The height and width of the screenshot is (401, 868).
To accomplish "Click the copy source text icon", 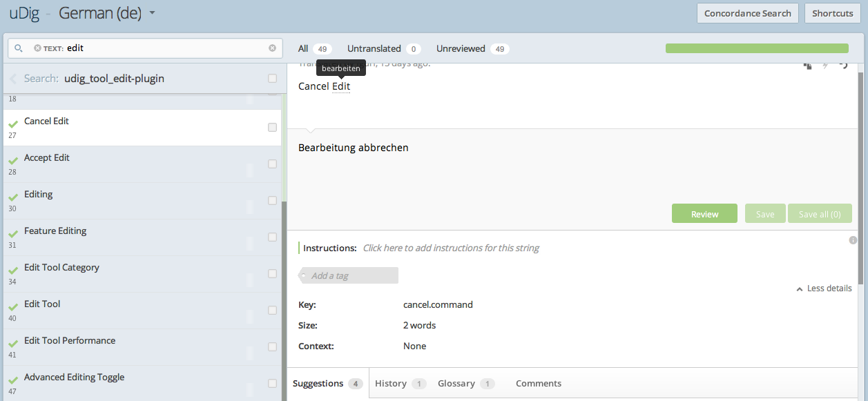I will coord(807,66).
